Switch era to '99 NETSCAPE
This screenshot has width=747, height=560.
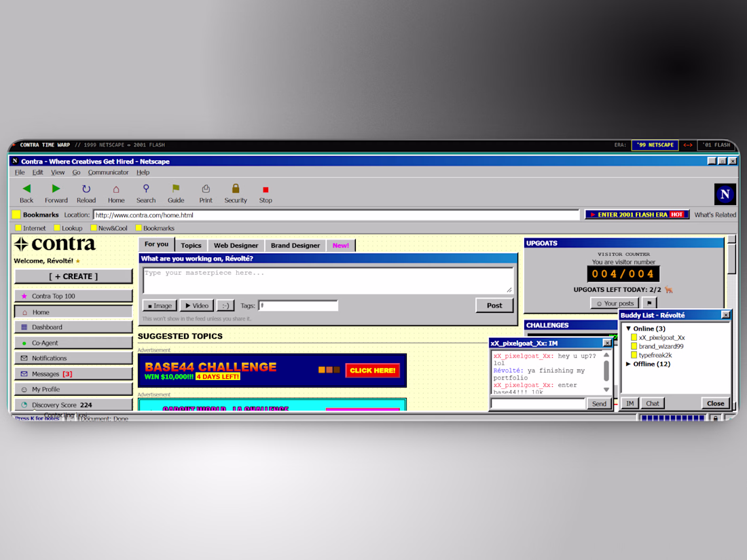[655, 145]
